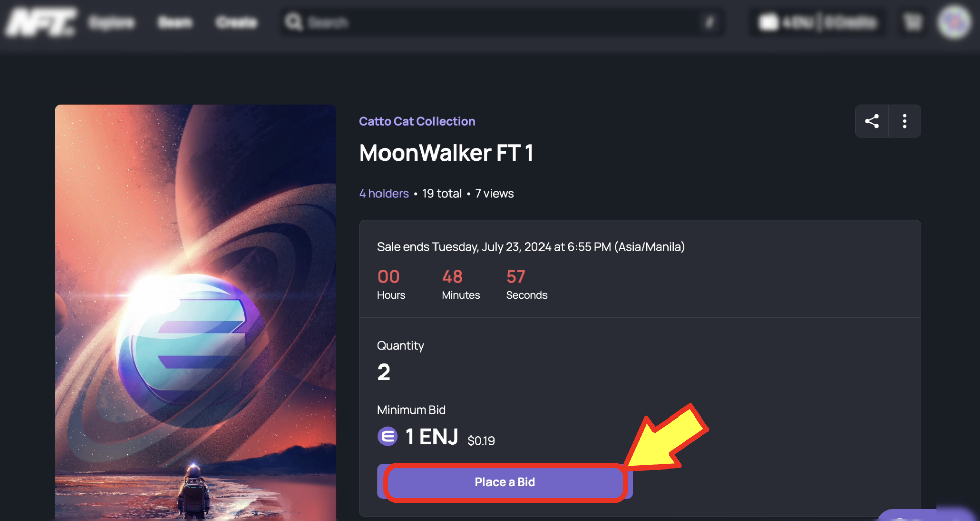Click the ENJ coin icon beside Minimum Bid

click(387, 436)
